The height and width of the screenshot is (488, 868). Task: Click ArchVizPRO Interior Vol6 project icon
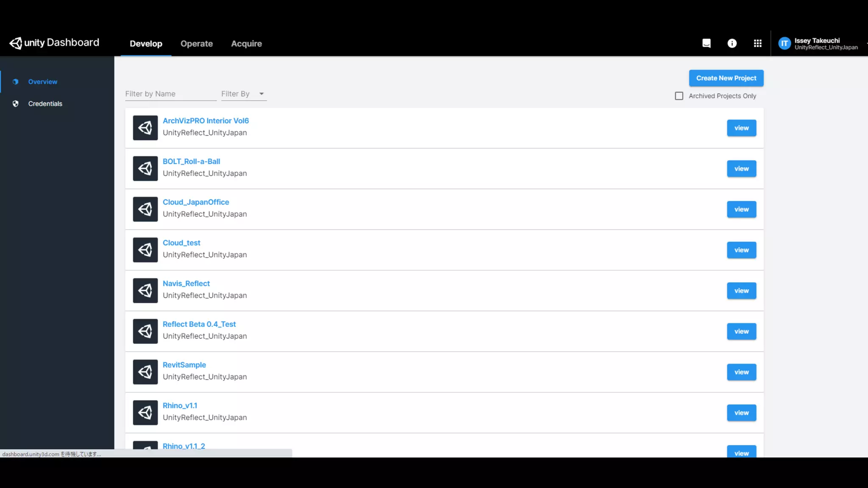(x=145, y=128)
